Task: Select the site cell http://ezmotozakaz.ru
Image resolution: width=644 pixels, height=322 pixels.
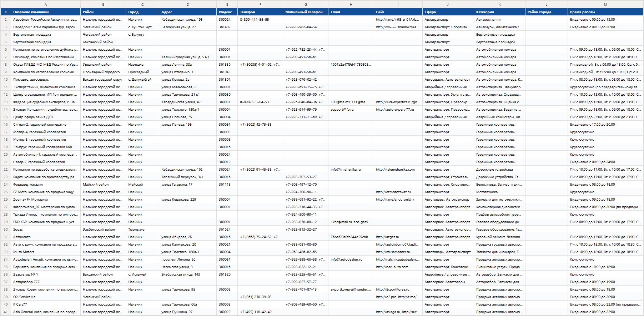Action: coord(398,192)
